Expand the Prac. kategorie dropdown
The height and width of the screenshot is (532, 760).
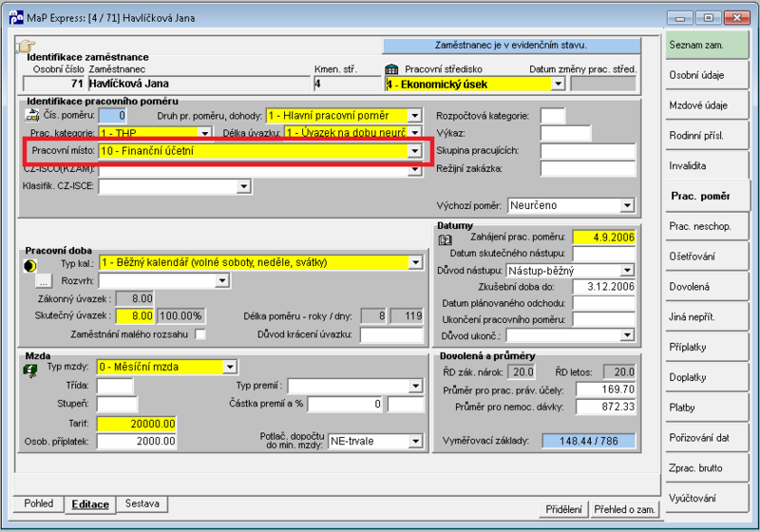tap(205, 132)
